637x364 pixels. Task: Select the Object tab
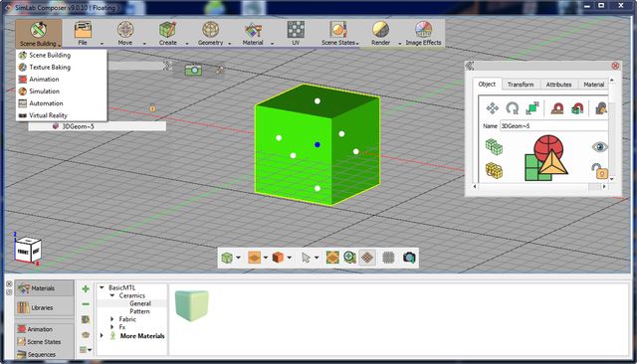tap(487, 84)
